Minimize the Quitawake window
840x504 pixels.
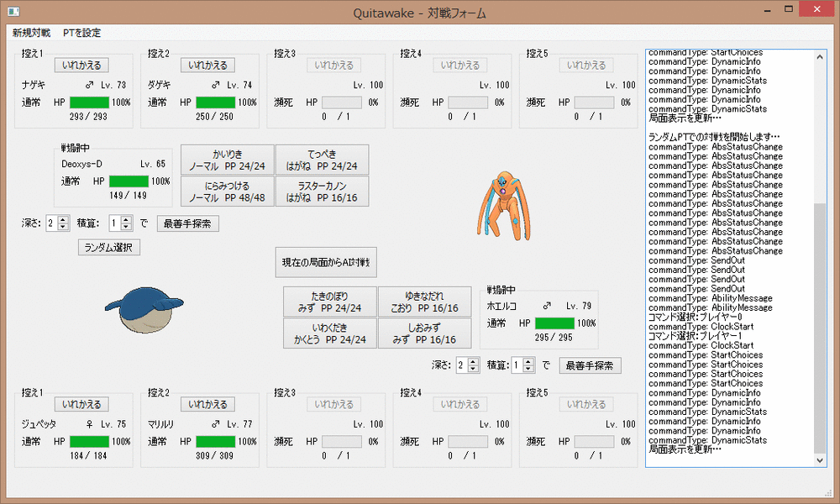pos(768,9)
